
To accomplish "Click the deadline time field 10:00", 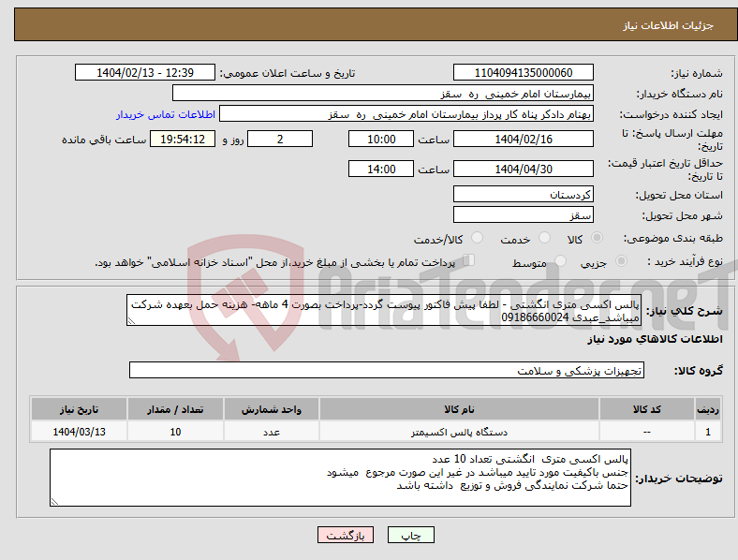I will (381, 139).
